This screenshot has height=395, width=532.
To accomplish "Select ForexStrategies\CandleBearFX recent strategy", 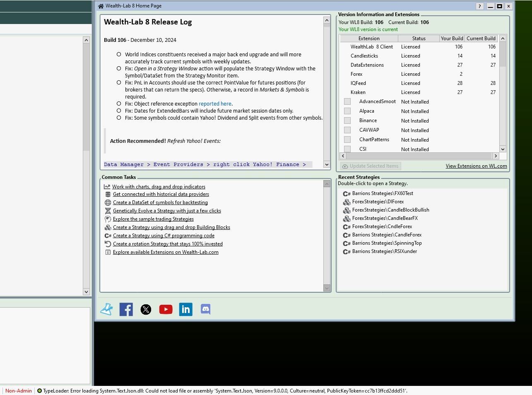I will tap(385, 218).
